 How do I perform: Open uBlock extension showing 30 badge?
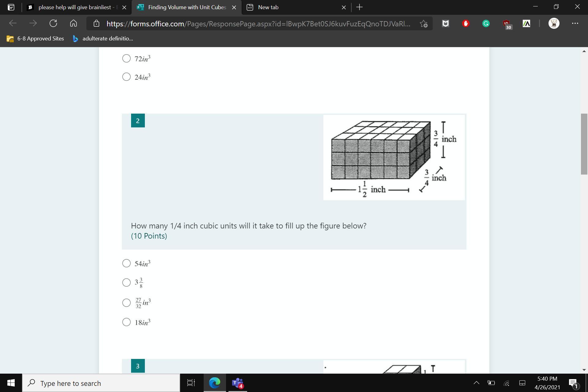[507, 24]
